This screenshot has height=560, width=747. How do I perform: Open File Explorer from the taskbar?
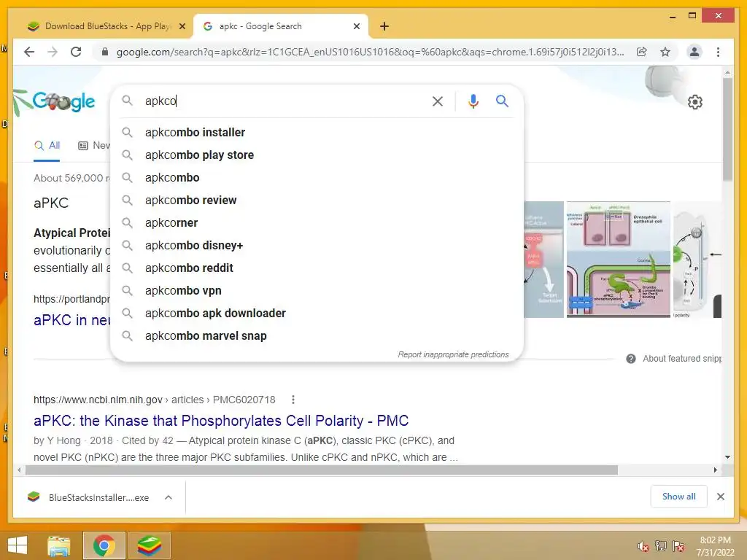59,545
